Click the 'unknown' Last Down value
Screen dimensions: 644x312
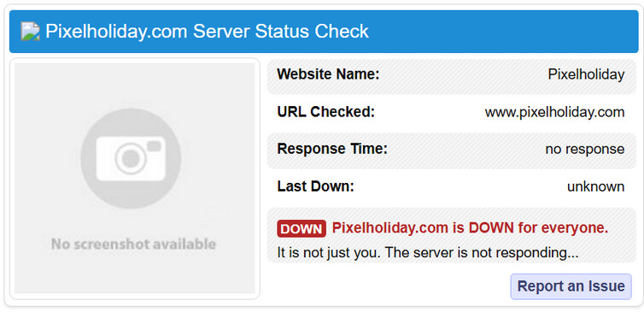tap(595, 186)
